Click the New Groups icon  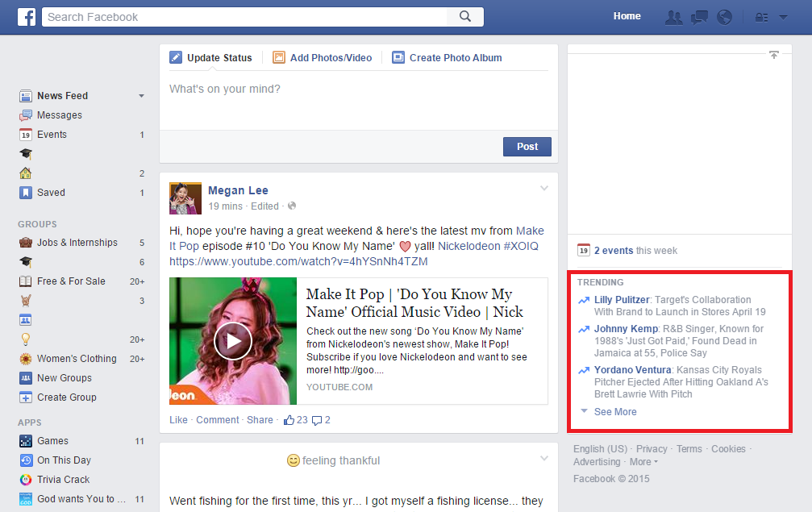[x=25, y=378]
